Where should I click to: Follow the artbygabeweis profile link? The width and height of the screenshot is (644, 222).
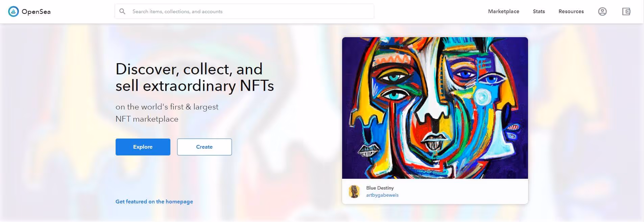point(382,195)
